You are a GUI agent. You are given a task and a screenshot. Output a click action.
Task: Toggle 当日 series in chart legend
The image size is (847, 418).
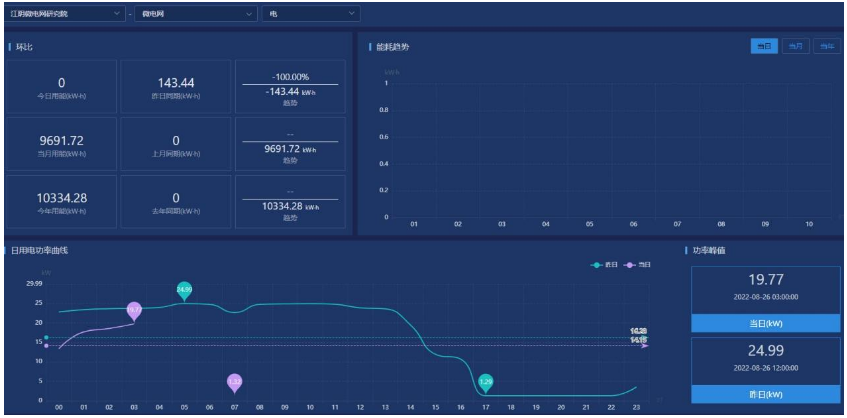637,264
